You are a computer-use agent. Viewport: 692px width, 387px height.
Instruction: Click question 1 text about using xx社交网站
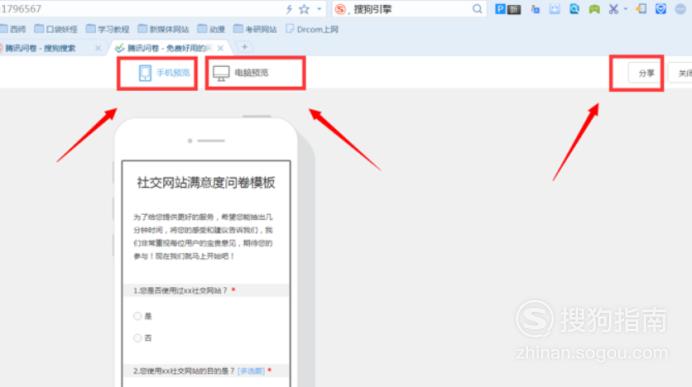pyautogui.click(x=180, y=290)
